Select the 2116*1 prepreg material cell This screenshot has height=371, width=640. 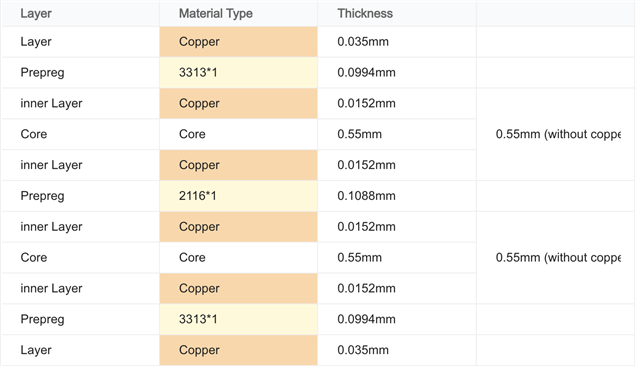pos(238,196)
